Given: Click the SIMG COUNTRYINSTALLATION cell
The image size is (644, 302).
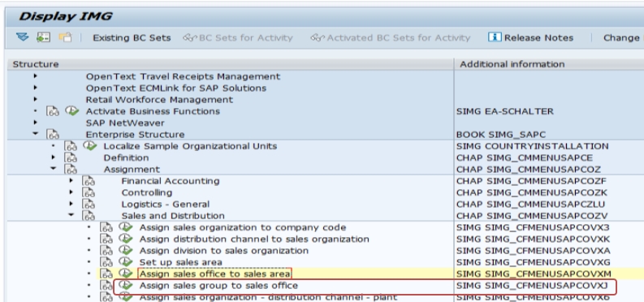Looking at the screenshot, I should click(x=532, y=146).
